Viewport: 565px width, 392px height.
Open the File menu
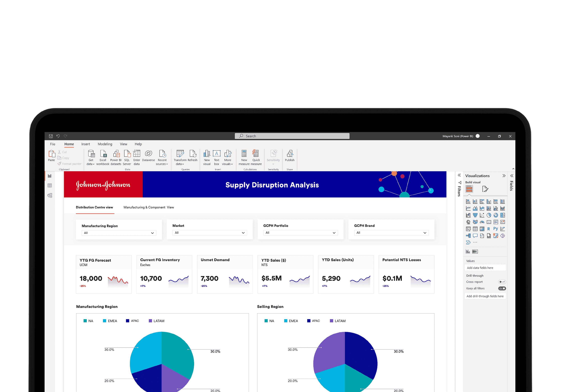(x=53, y=144)
